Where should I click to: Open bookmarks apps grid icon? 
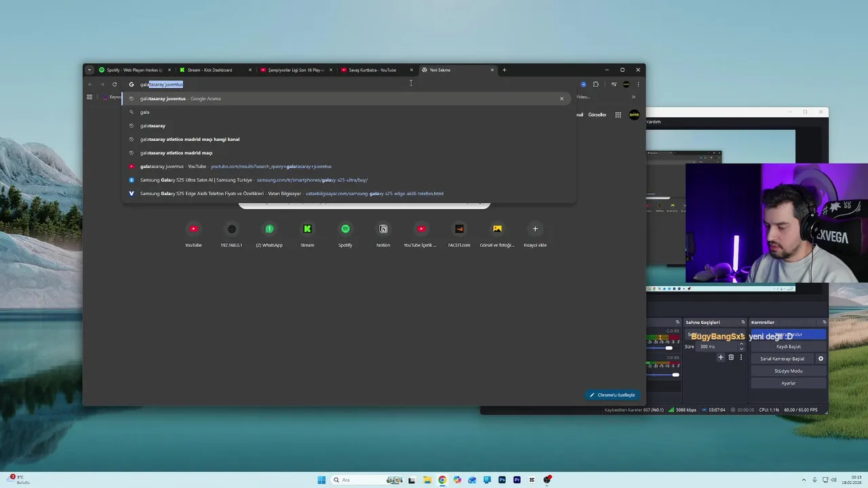pyautogui.click(x=89, y=97)
